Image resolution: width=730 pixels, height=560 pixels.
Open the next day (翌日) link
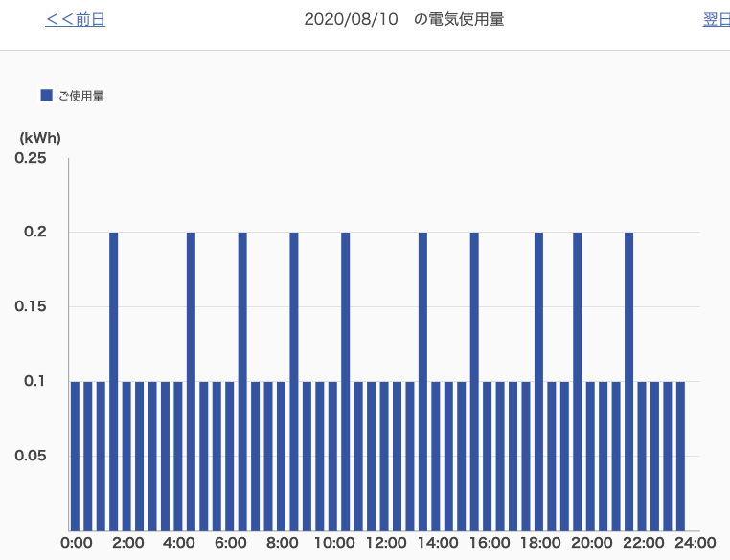click(716, 19)
